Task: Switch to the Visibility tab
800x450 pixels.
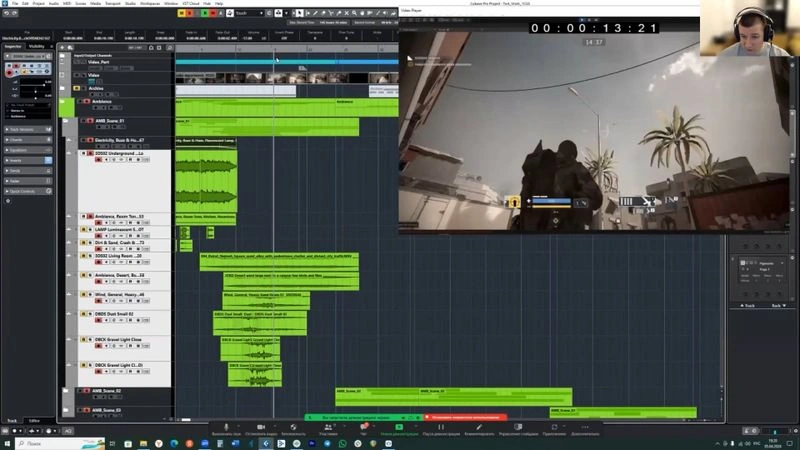Action: click(37, 46)
